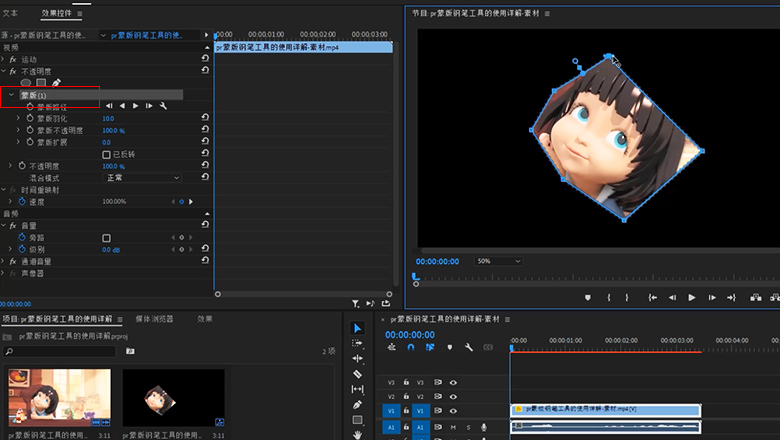Reset the 级别 audio level parameter
Image resolution: width=780 pixels, height=440 pixels.
point(205,249)
